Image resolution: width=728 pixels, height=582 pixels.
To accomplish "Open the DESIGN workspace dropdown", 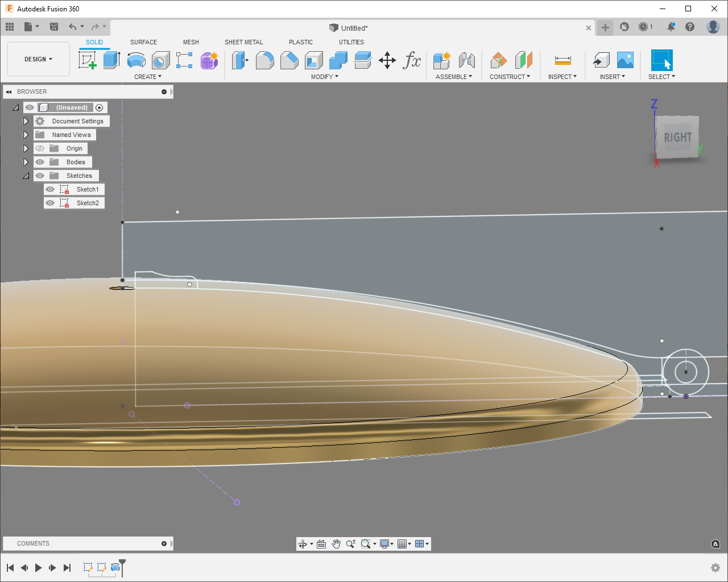I will pyautogui.click(x=38, y=59).
